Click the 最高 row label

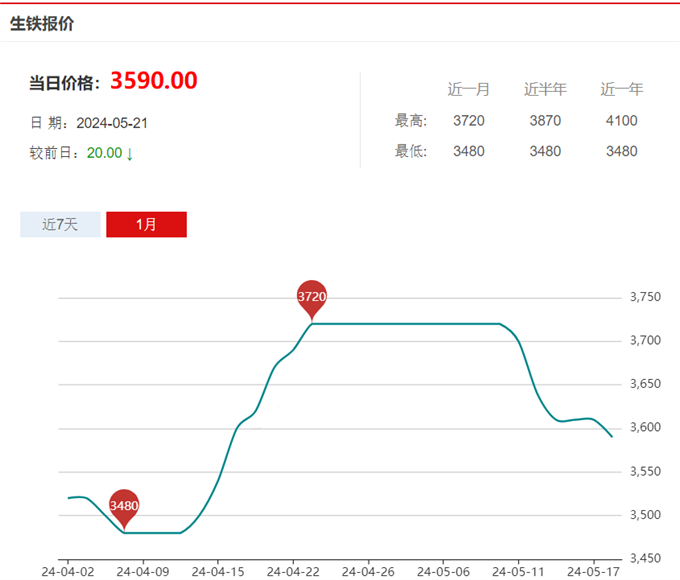pos(411,121)
